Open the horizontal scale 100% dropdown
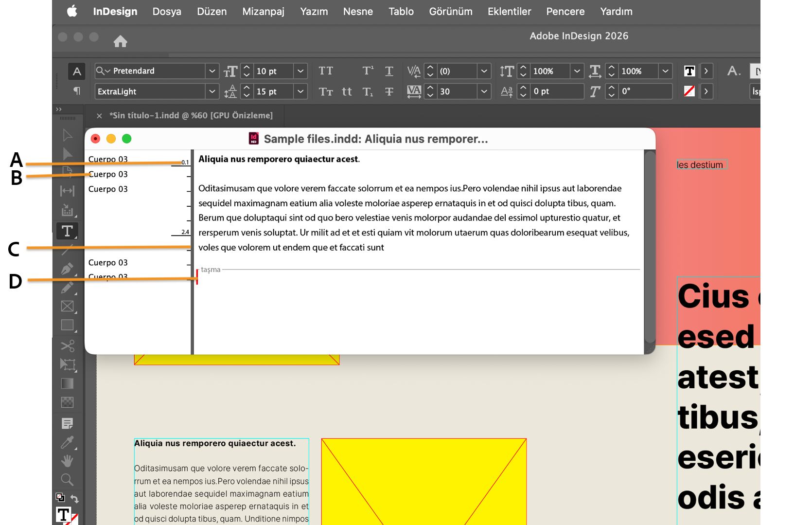The image size is (812, 525). click(x=665, y=71)
